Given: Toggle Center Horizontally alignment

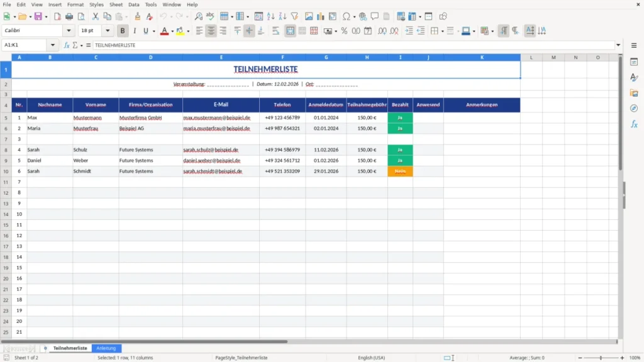Looking at the screenshot, I should click(211, 31).
